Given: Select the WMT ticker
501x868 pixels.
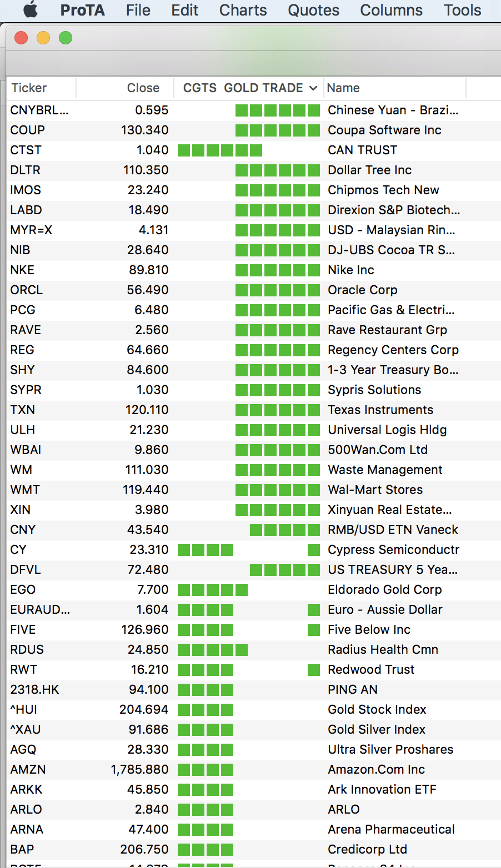Looking at the screenshot, I should [x=25, y=489].
